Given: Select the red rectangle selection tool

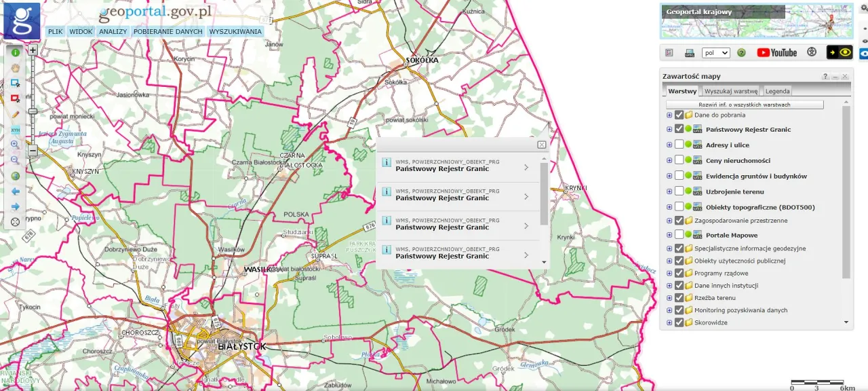Looking at the screenshot, I should tap(15, 98).
